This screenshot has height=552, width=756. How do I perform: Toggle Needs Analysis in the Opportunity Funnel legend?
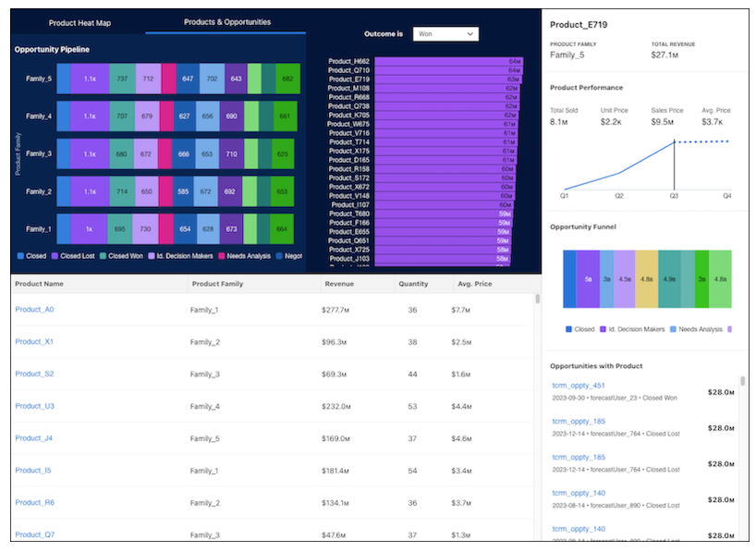tap(693, 328)
